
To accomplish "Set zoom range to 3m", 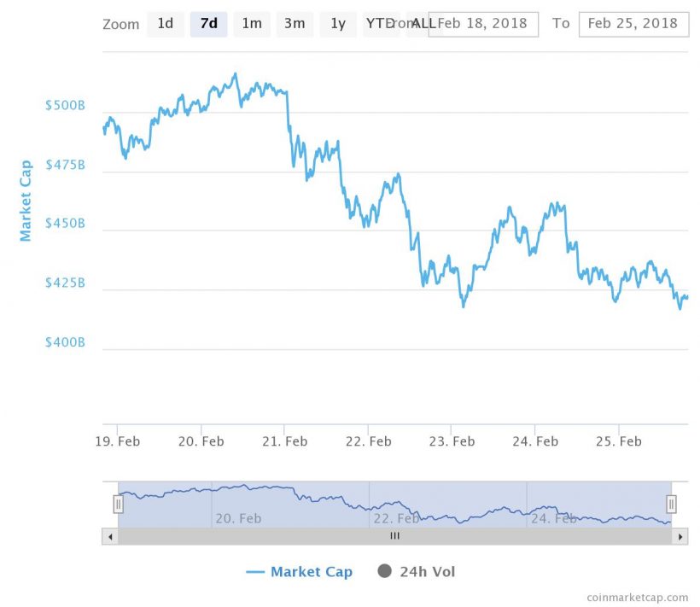I will pyautogui.click(x=295, y=24).
